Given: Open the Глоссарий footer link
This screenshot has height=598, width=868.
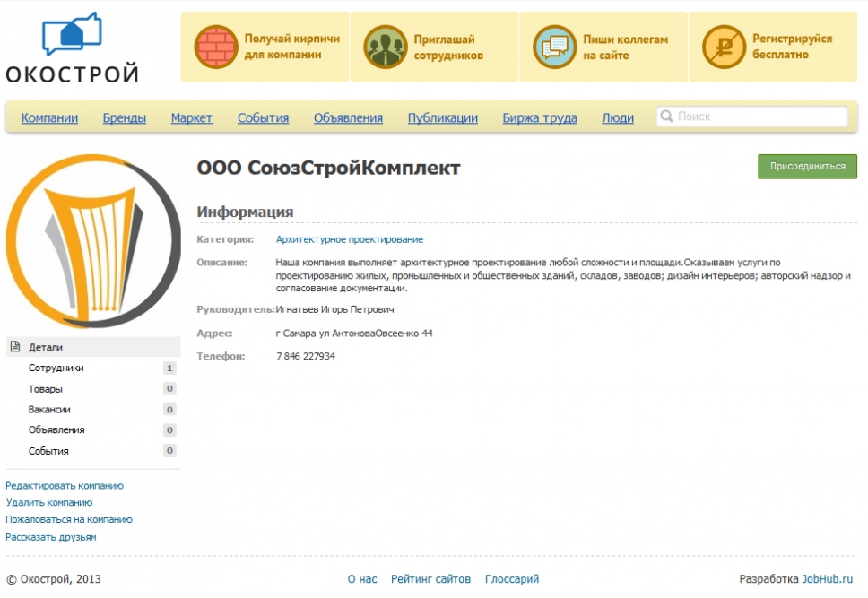Looking at the screenshot, I should [x=512, y=579].
